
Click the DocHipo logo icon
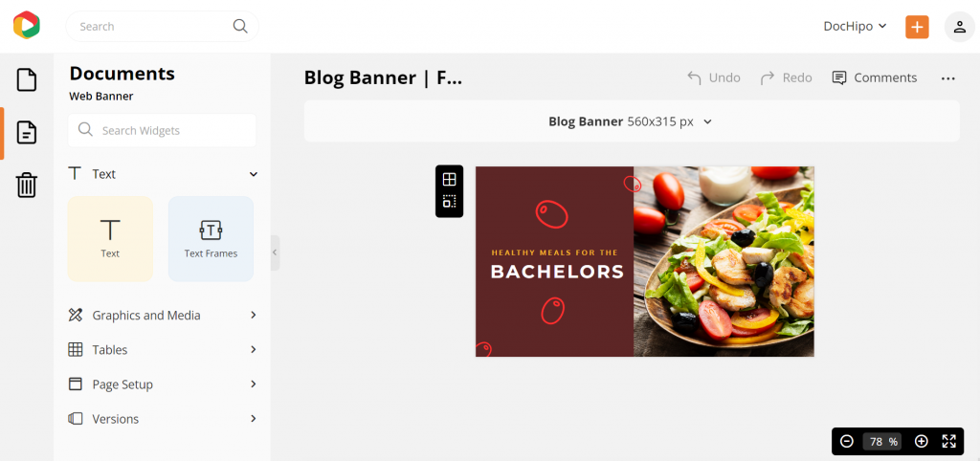tap(26, 26)
